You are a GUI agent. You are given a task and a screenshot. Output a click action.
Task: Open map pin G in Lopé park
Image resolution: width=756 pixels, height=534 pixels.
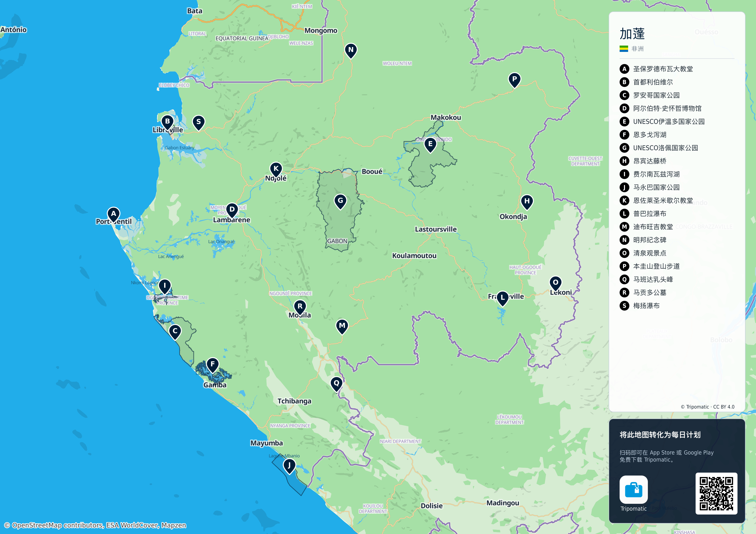point(340,202)
